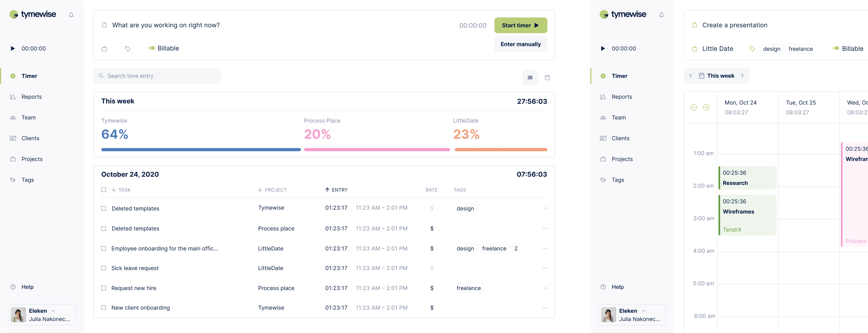The image size is (868, 333).
Task: Expand Eleken workspace dropdown in left sidebar
Action: (53, 311)
